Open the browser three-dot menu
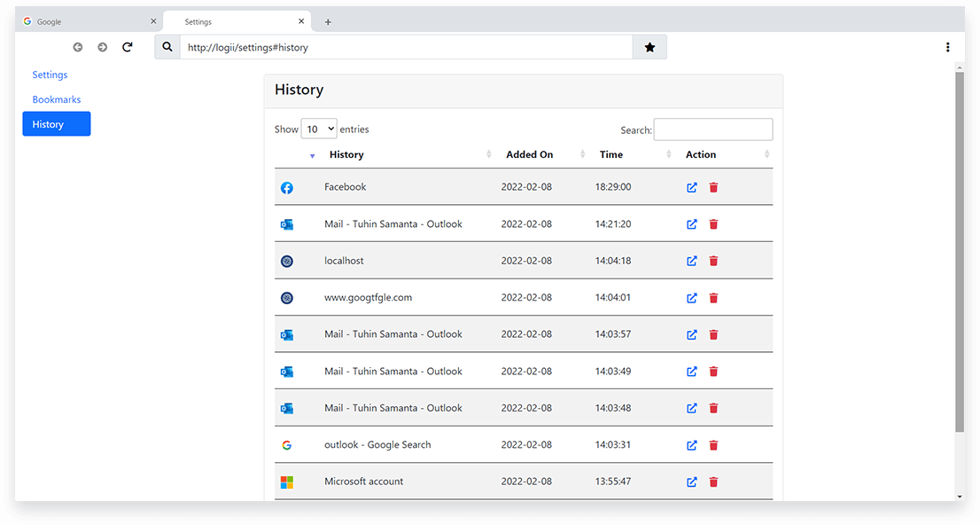Screen dimensions: 980x525 coord(948,47)
